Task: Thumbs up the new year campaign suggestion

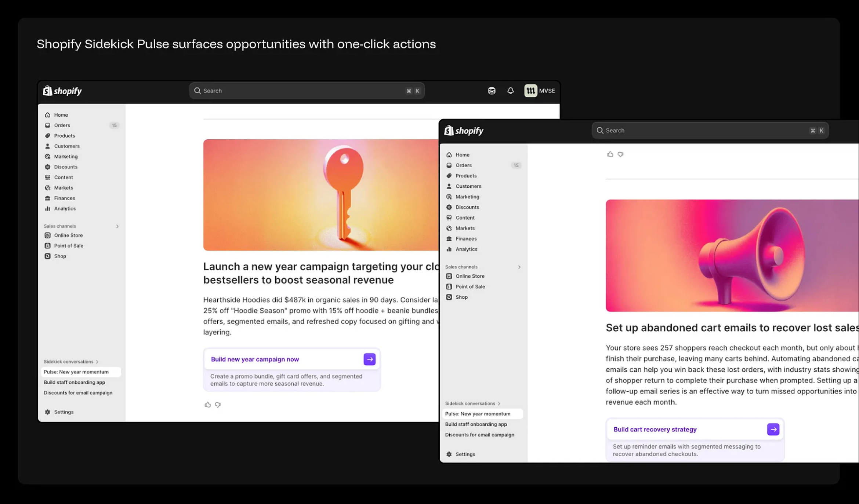Action: point(207,405)
